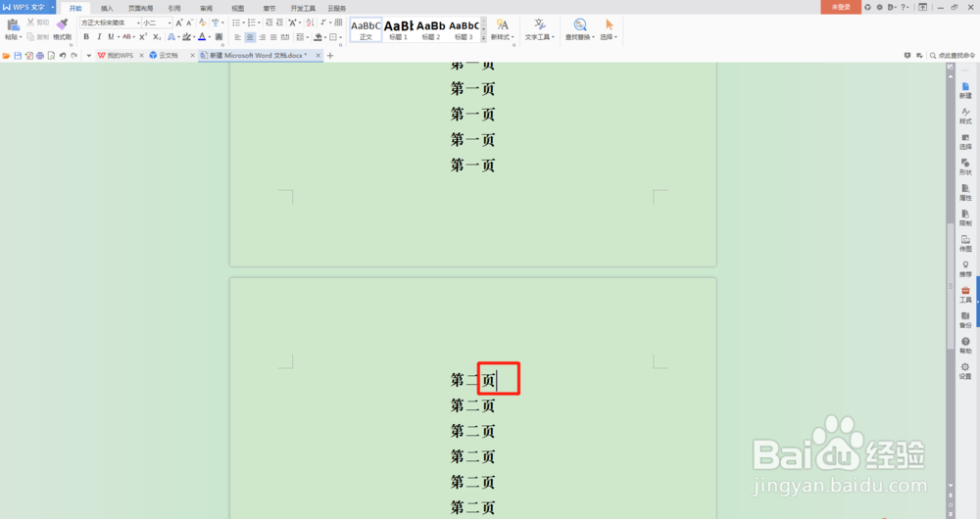Image resolution: width=980 pixels, height=519 pixels.
Task: Click the sort A-Z icon
Action: pyautogui.click(x=310, y=23)
